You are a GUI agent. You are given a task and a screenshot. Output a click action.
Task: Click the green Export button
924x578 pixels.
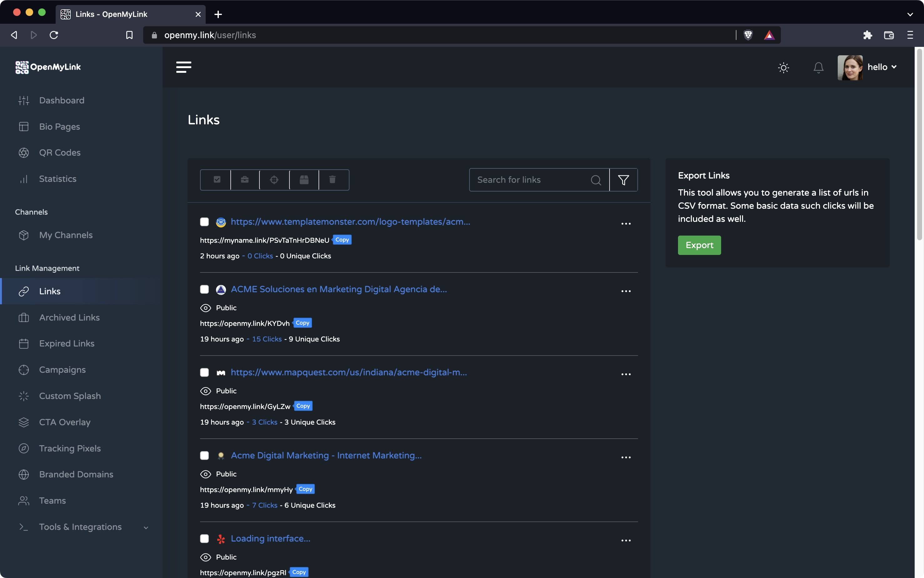point(699,245)
